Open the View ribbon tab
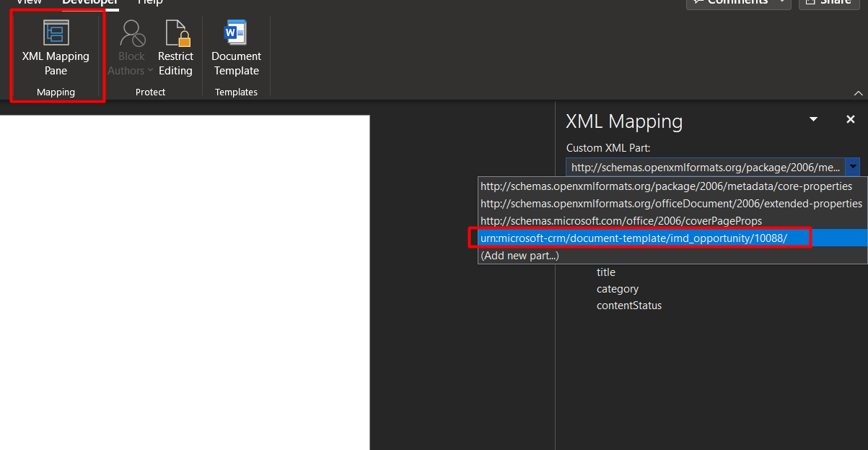868x450 pixels. (x=28, y=3)
